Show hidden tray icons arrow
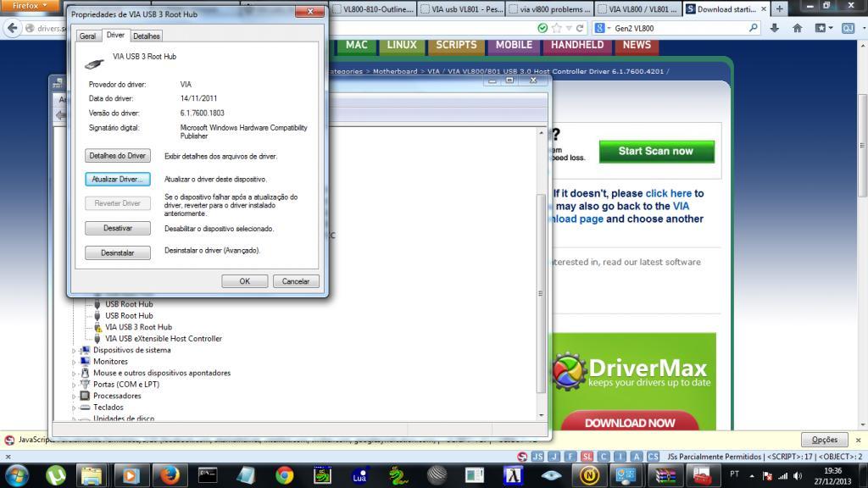Viewport: 868px width, 488px height. (x=752, y=476)
